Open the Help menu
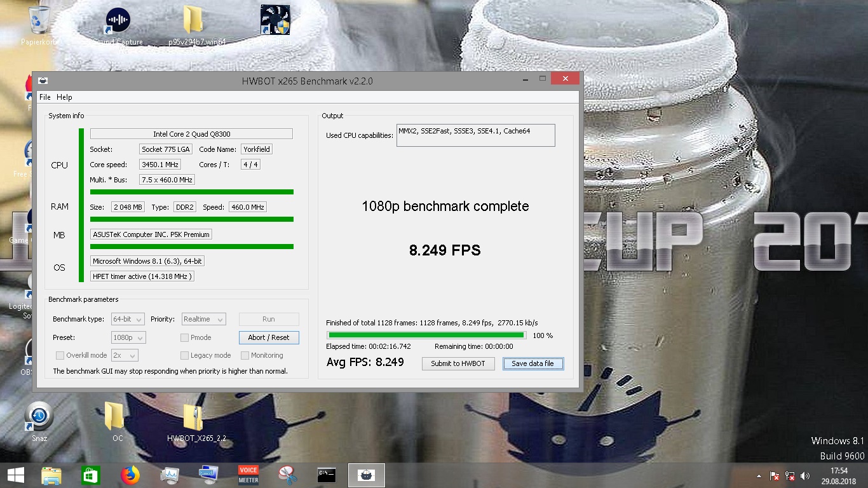Image resolution: width=868 pixels, height=488 pixels. [64, 97]
